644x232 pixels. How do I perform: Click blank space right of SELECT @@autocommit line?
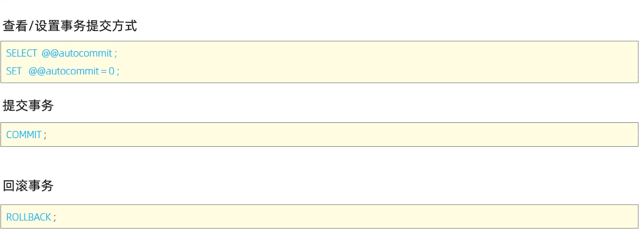coord(376,53)
